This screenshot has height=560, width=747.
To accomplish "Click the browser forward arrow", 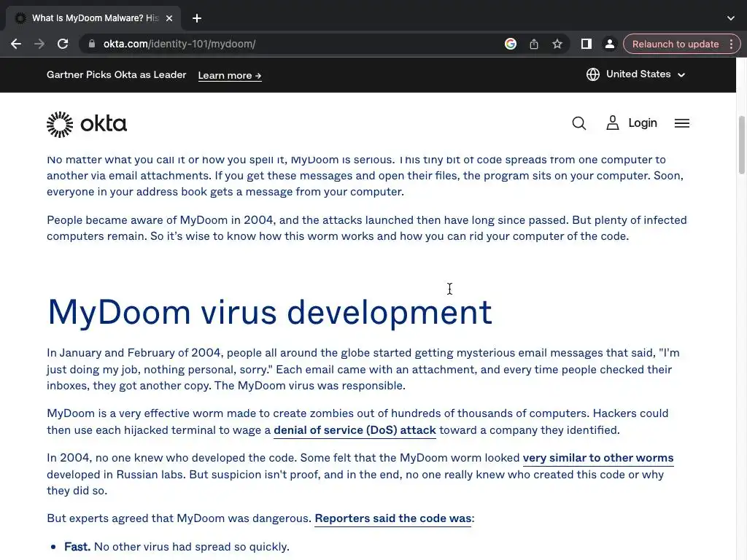I will 39,44.
